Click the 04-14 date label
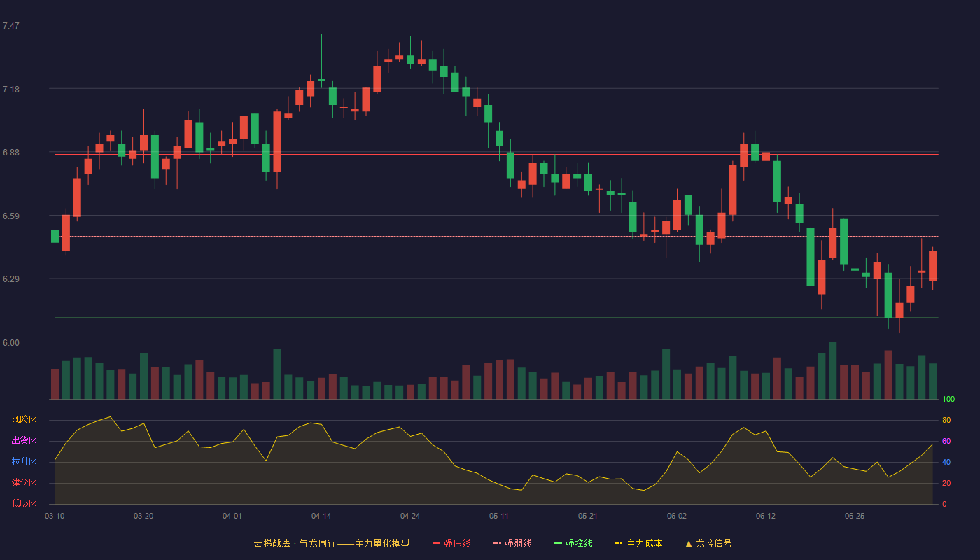 click(321, 516)
